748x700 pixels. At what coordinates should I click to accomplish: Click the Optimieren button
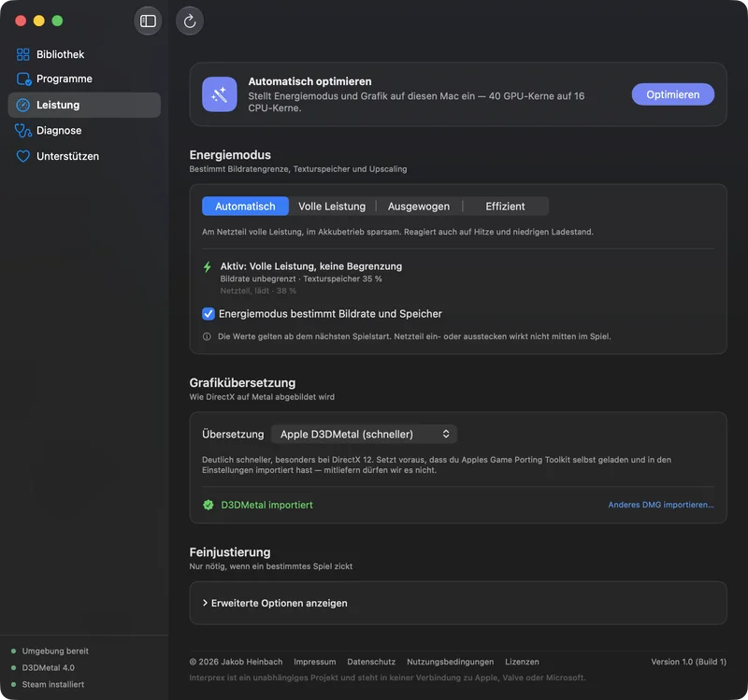672,94
